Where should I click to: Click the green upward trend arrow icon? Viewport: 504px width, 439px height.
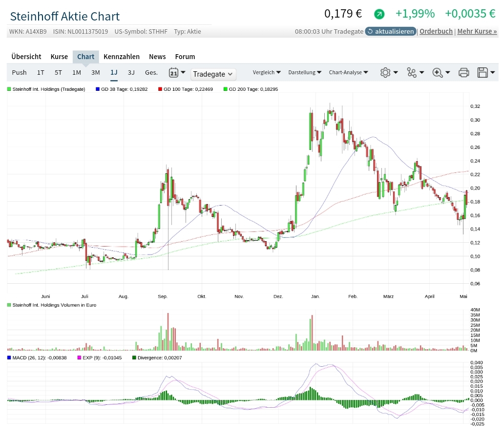(379, 14)
